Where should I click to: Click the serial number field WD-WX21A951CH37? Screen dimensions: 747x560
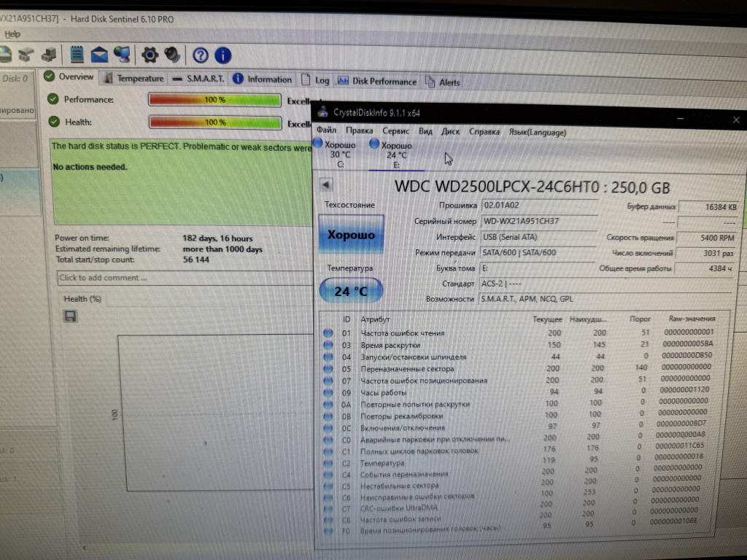(x=538, y=221)
